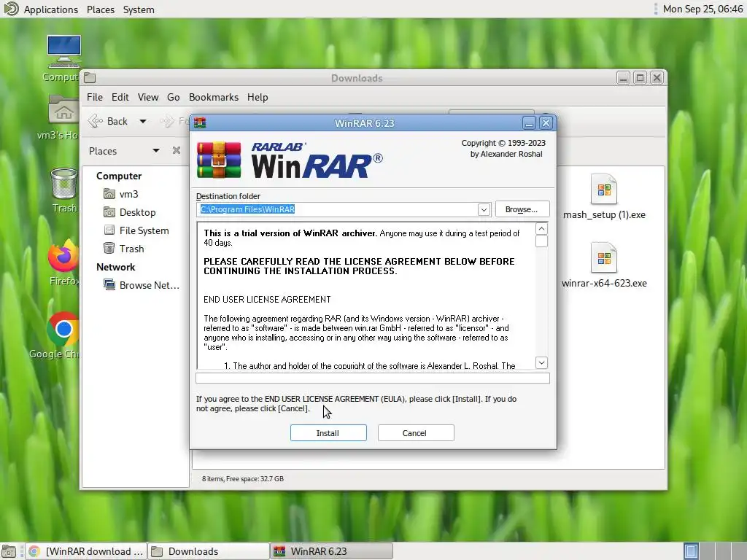The height and width of the screenshot is (560, 747).
Task: Go Back in Downloads file manager
Action: (109, 122)
